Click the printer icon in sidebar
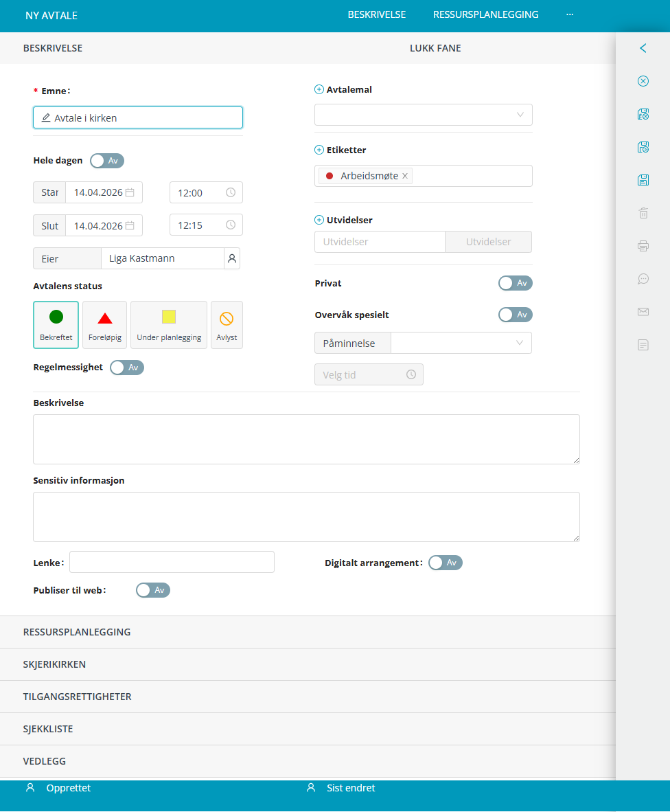The height and width of the screenshot is (812, 670). point(643,246)
